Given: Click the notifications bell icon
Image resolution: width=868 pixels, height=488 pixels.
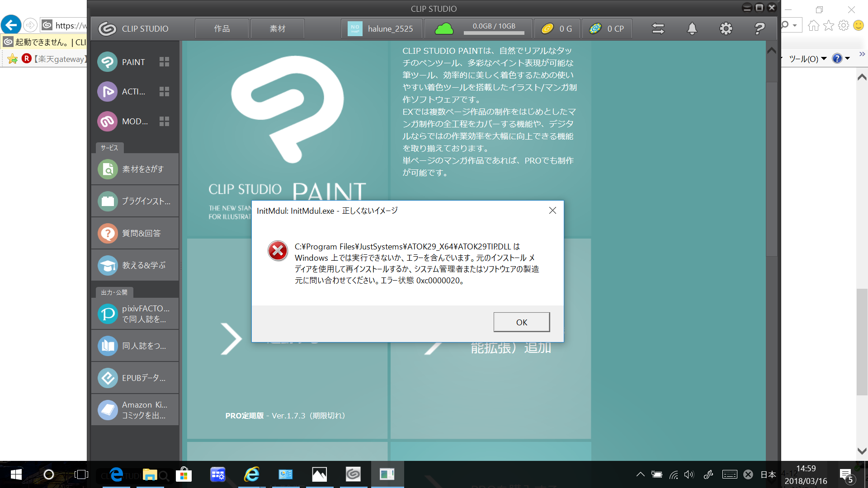Looking at the screenshot, I should click(692, 29).
